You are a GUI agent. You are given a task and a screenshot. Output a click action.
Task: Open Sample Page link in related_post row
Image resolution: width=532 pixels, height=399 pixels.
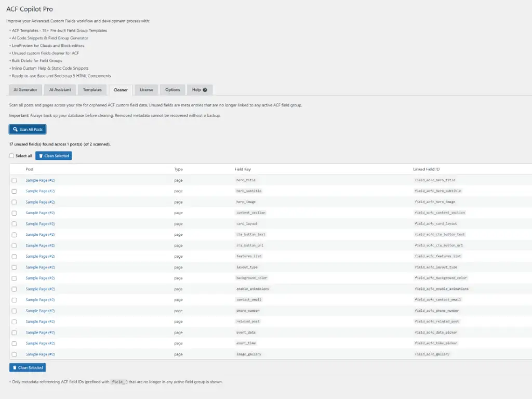(40, 322)
